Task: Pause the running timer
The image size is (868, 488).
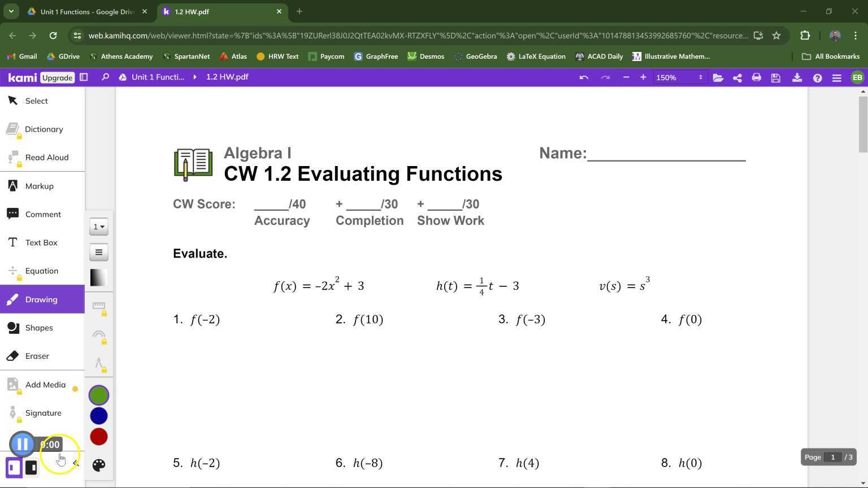Action: [x=23, y=444]
